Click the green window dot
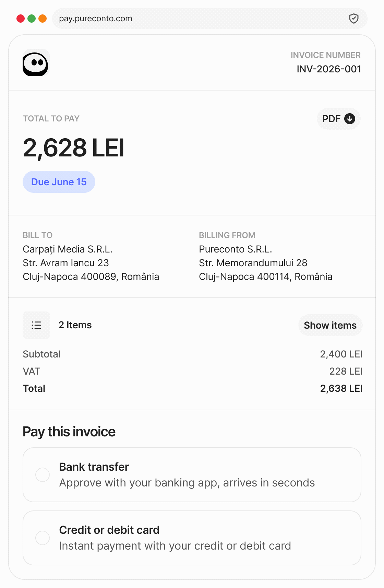Viewport: 384px width, 588px height. 32,19
